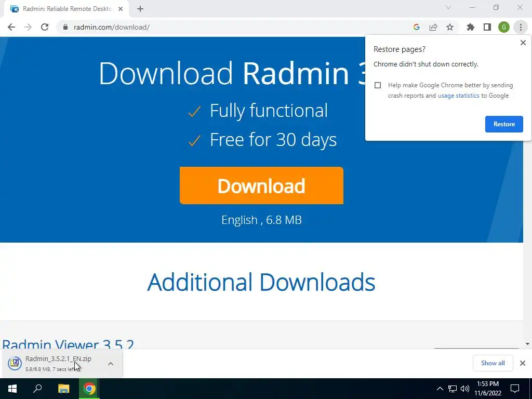This screenshot has width=532, height=399.
Task: Restore down the Chrome window
Action: click(x=496, y=7)
